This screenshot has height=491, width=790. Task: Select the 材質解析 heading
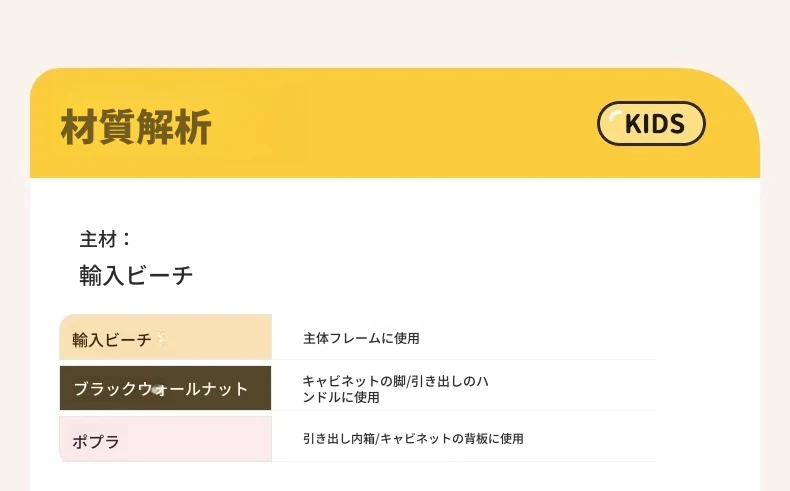(136, 127)
